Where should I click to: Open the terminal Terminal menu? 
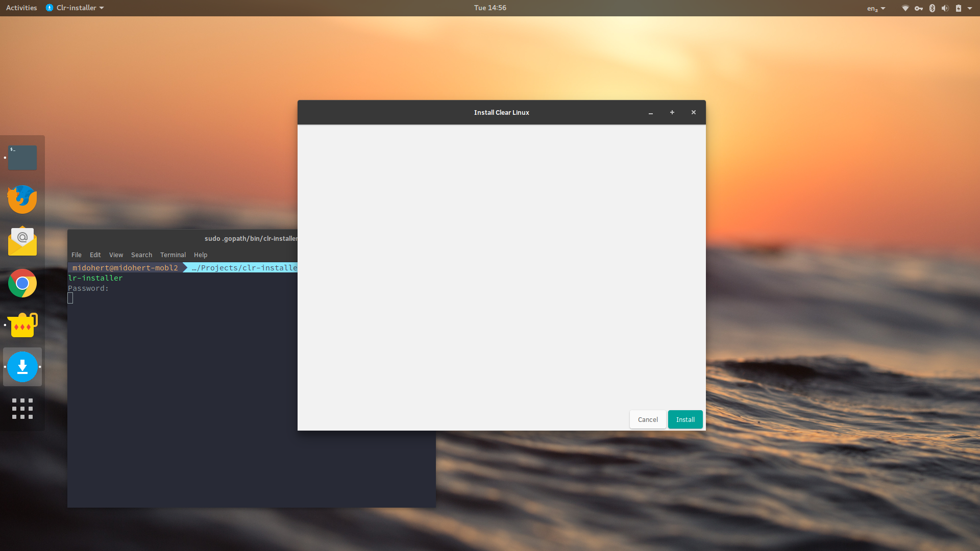[x=173, y=255]
